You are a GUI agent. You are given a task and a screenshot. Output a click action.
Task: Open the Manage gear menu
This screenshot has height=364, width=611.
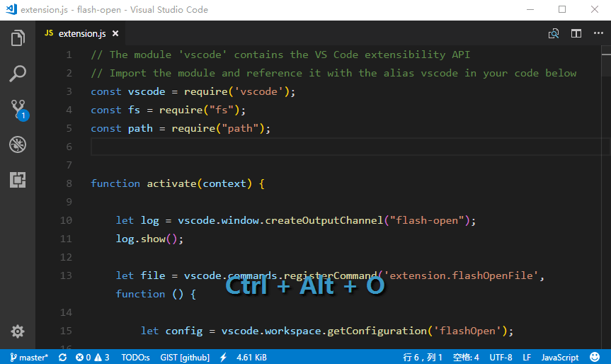coord(18,331)
